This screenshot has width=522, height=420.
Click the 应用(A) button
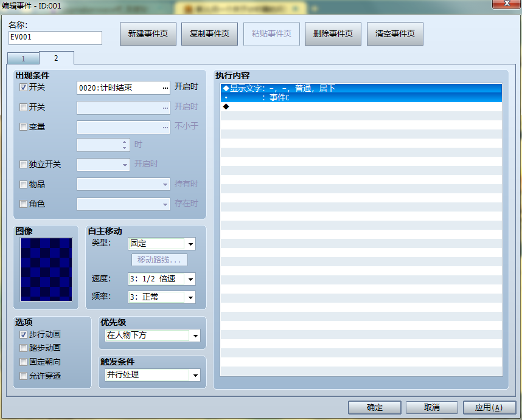489,407
